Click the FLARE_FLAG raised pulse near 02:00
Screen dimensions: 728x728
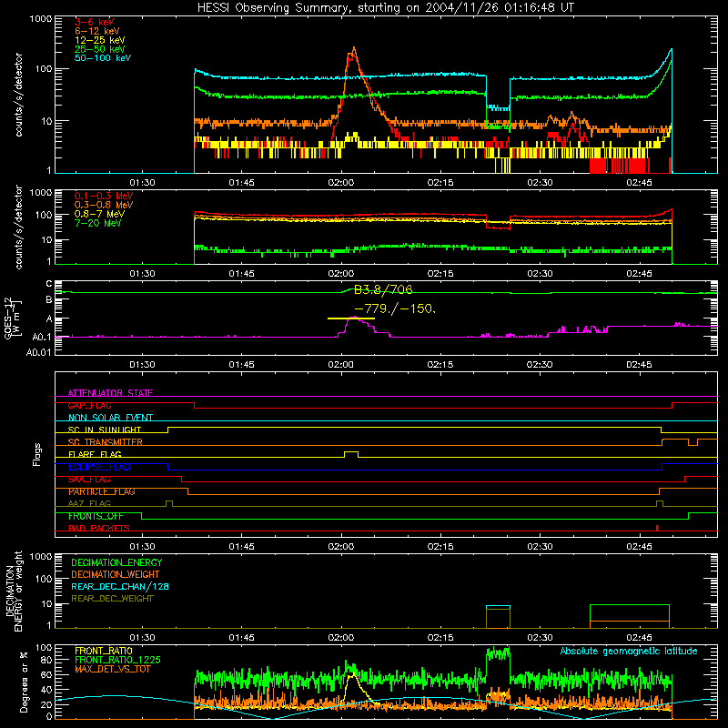coord(351,454)
